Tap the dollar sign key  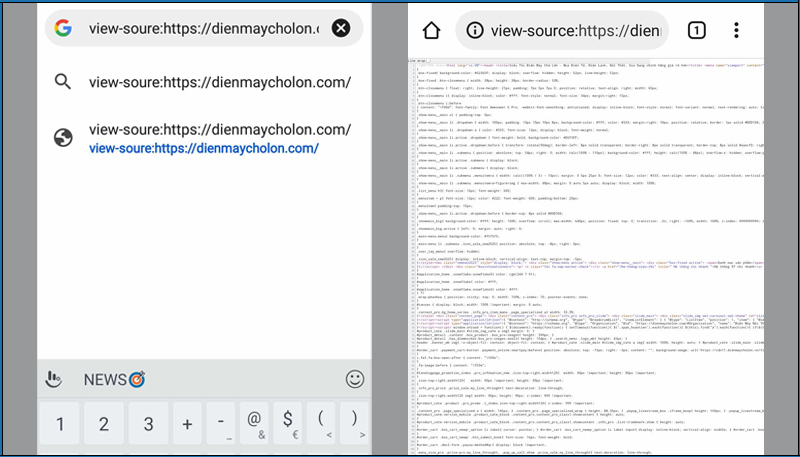point(288,423)
